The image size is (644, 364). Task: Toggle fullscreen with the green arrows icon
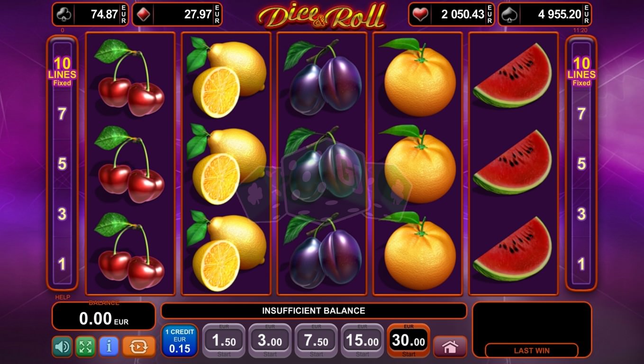click(x=85, y=346)
